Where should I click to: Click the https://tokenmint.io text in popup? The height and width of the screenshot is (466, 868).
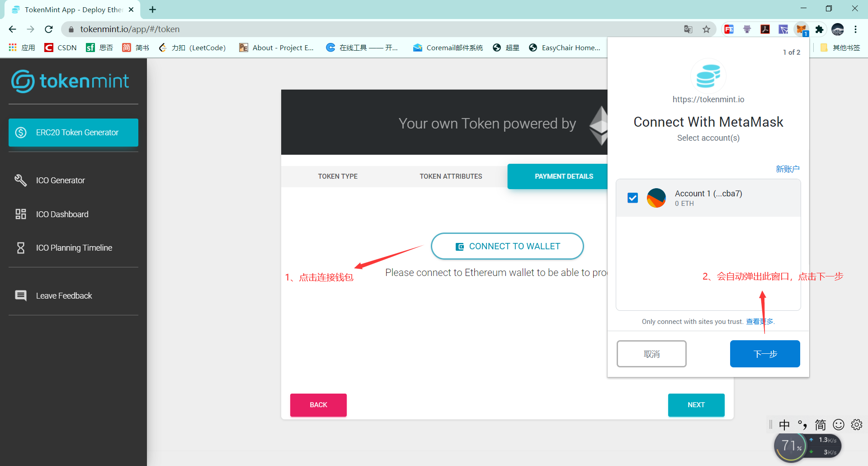coord(708,100)
